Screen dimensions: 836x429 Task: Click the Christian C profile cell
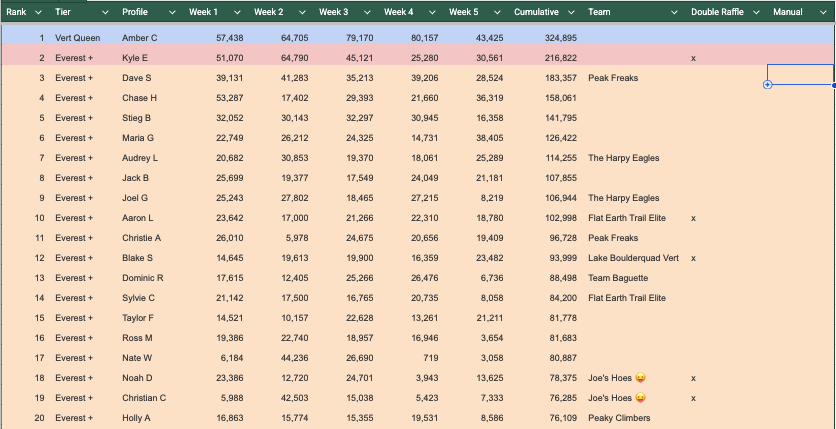click(144, 398)
